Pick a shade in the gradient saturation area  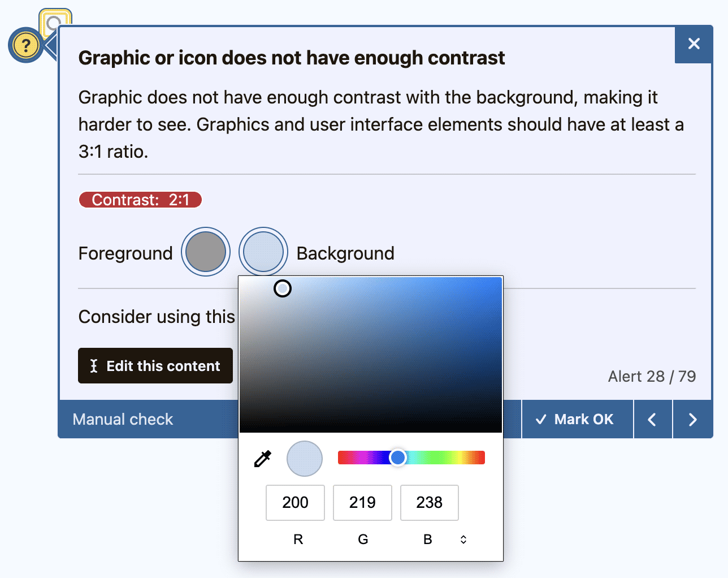(371, 353)
